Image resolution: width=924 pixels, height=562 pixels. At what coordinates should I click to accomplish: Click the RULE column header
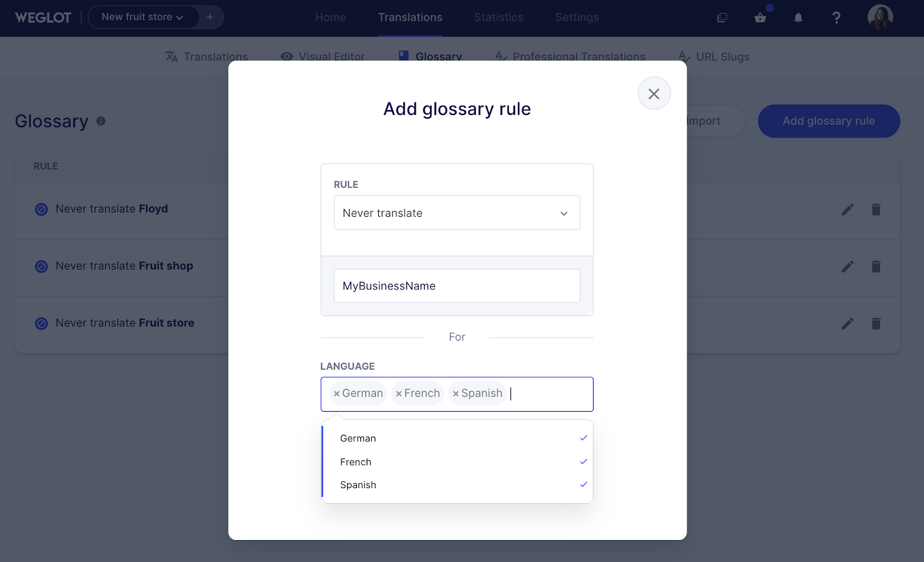[x=46, y=166]
